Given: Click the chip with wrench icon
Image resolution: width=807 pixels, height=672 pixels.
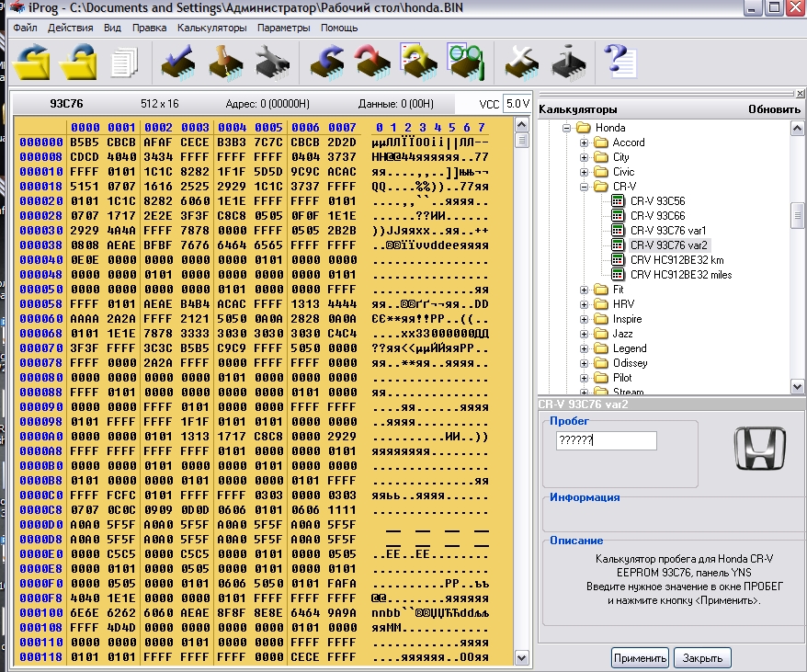Looking at the screenshot, I should pyautogui.click(x=272, y=63).
